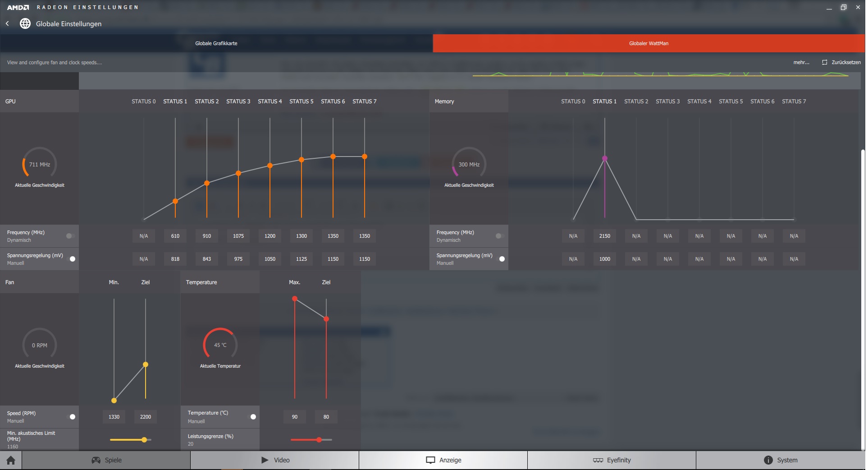Click GPU Status 5 voltage field 1125
Screen dimensions: 868x470
point(302,259)
